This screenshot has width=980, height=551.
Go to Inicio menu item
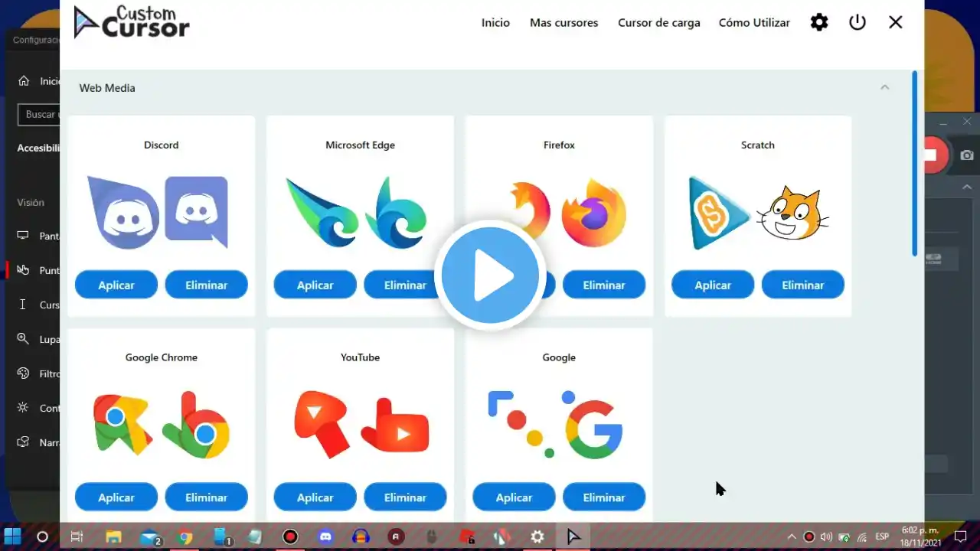tap(495, 22)
